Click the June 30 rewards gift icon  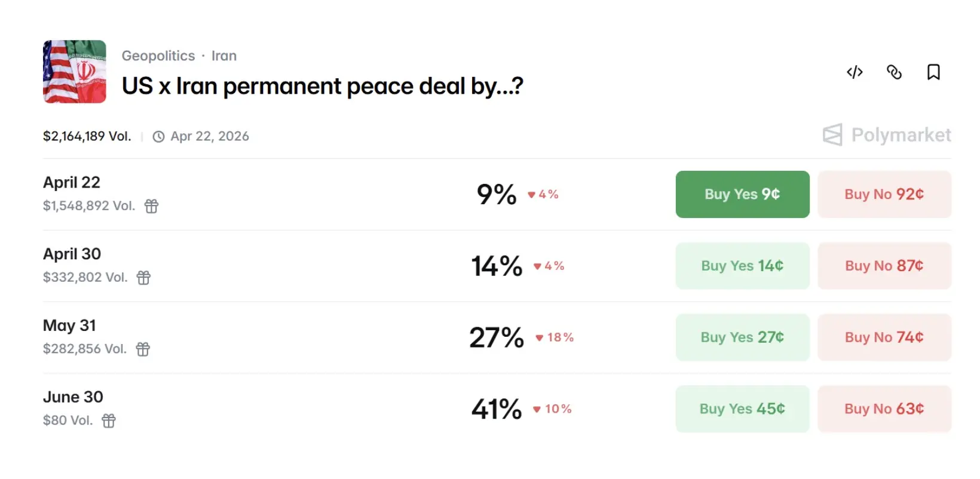(109, 421)
